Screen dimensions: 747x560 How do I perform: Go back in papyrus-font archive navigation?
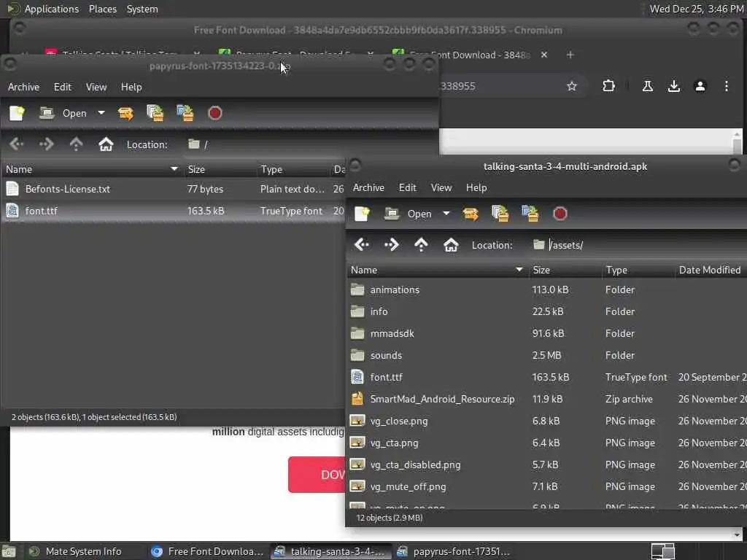point(17,144)
